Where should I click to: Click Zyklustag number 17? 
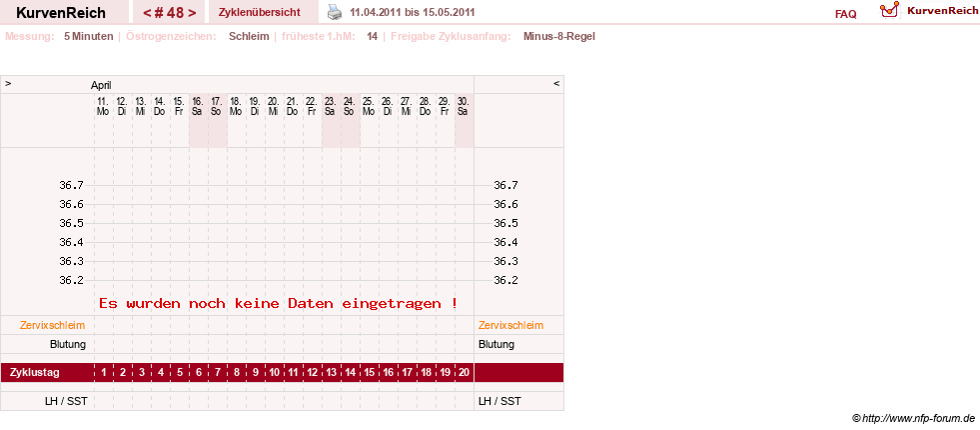click(407, 372)
